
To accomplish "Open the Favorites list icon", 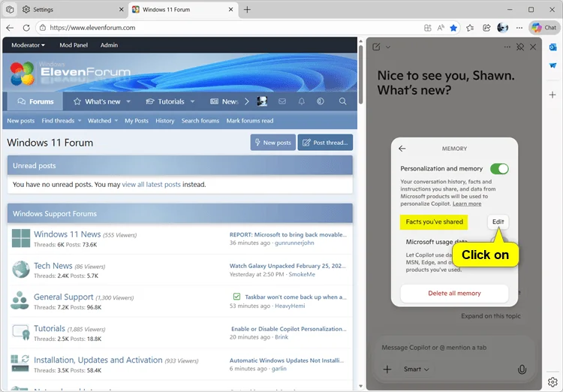I will 470,28.
